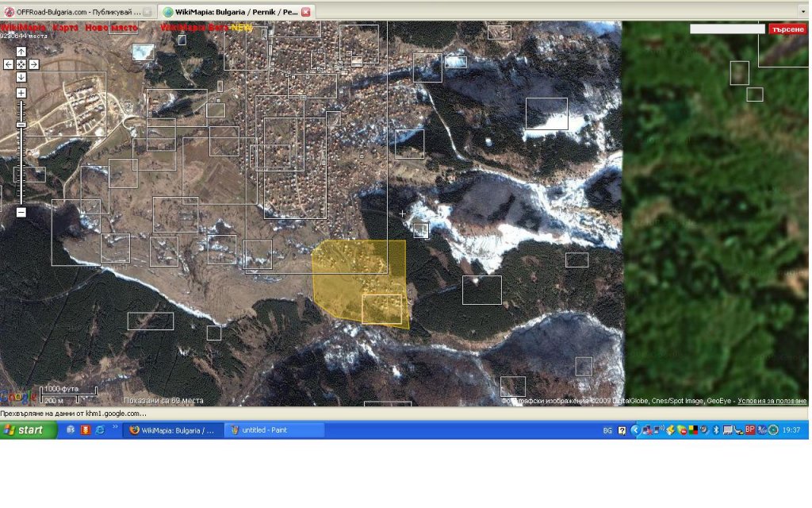Click the BG language indicator

coord(607,430)
